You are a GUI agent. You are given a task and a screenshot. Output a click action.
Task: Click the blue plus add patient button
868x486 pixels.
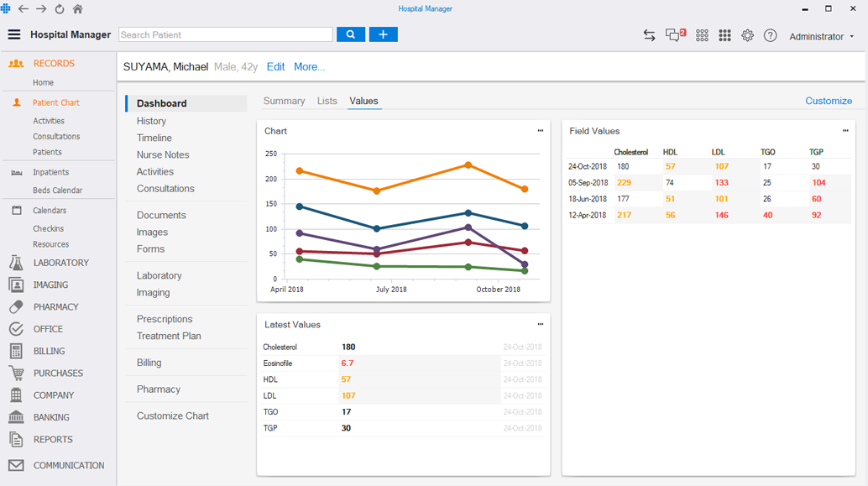383,34
